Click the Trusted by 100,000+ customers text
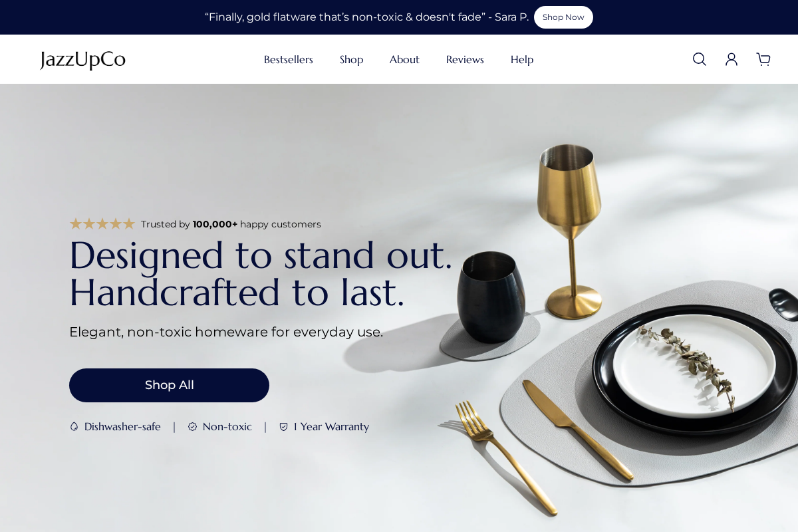This screenshot has width=798, height=532. coord(231,224)
